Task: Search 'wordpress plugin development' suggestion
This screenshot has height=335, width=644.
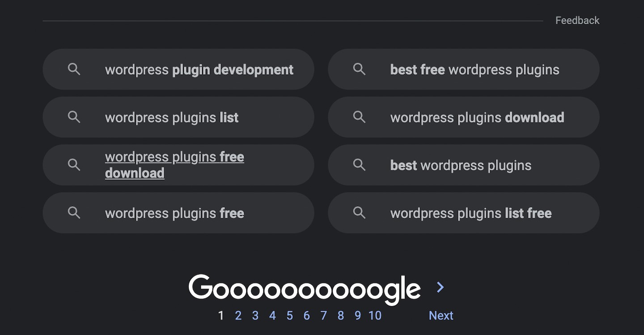Action: click(x=178, y=69)
